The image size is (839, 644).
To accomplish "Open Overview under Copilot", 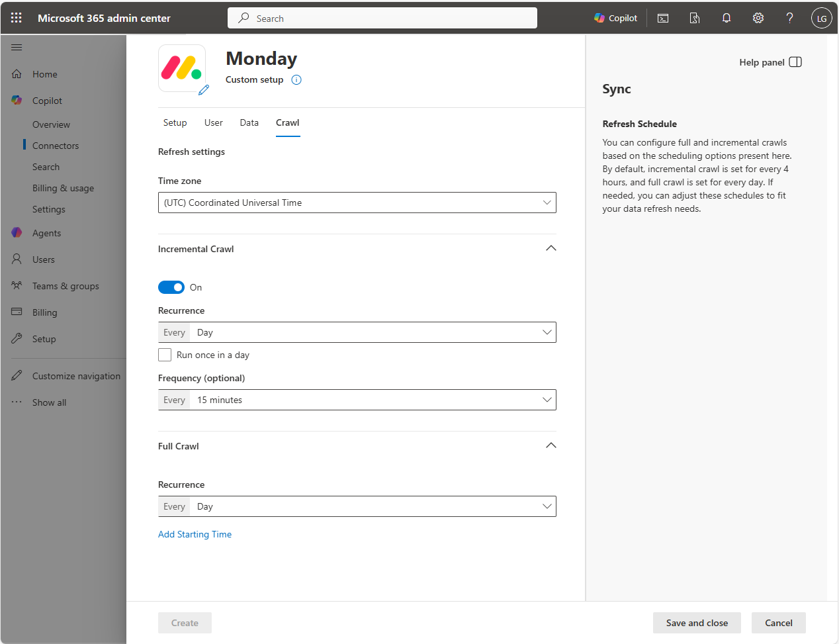I will pos(51,124).
